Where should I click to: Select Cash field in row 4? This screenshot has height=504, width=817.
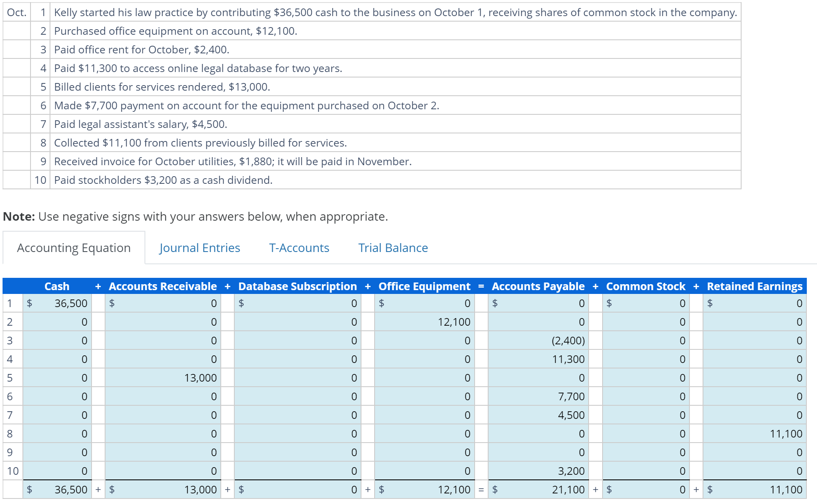pos(57,359)
